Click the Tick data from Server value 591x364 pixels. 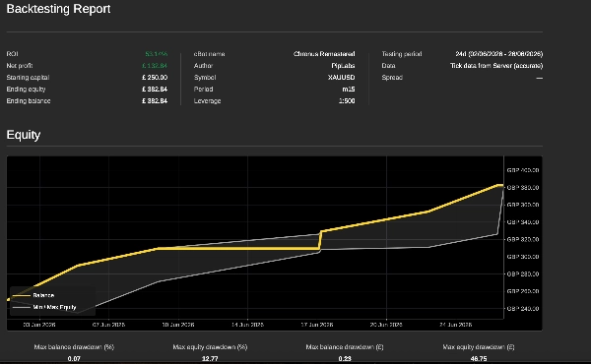tap(496, 66)
